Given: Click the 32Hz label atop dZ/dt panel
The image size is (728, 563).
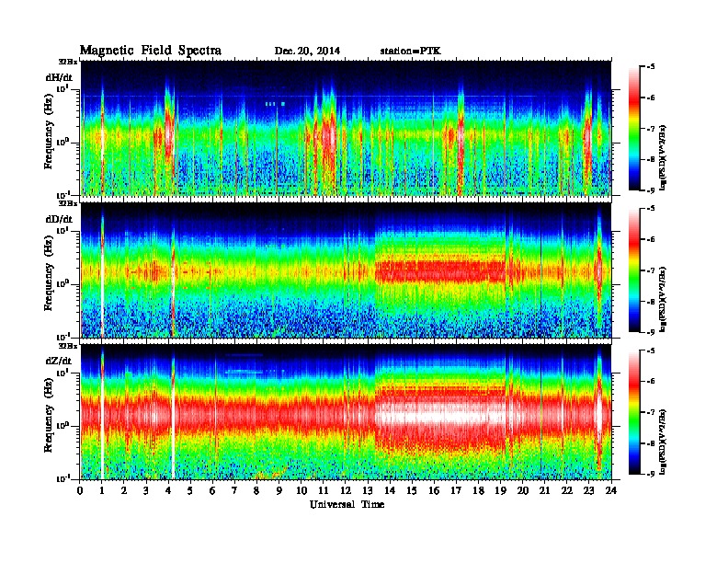Looking at the screenshot, I should tap(67, 346).
